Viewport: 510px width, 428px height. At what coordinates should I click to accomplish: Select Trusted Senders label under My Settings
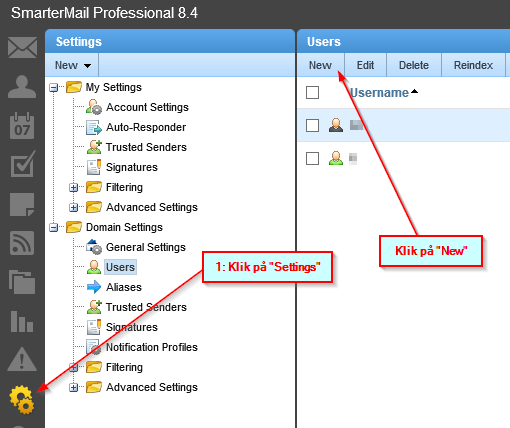[146, 147]
